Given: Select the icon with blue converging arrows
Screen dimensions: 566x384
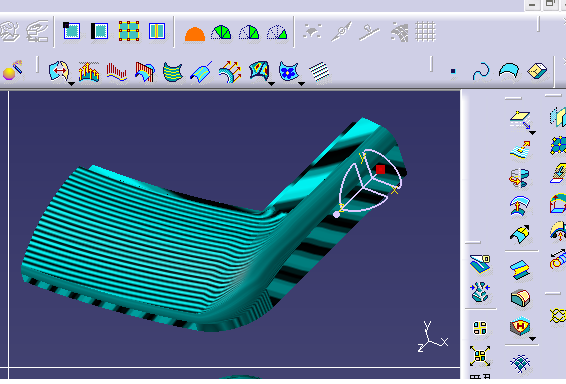Looking at the screenshot, I should coord(480,292).
